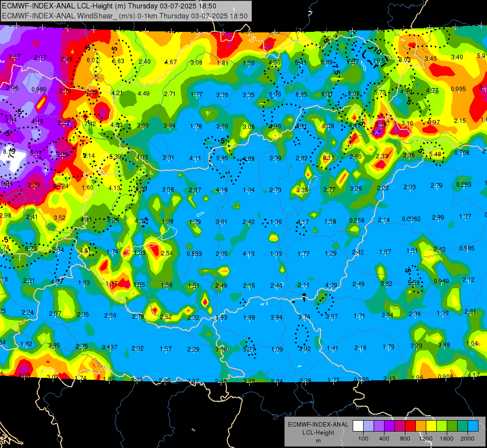Click the wind shear value 5.27

[249, 349]
